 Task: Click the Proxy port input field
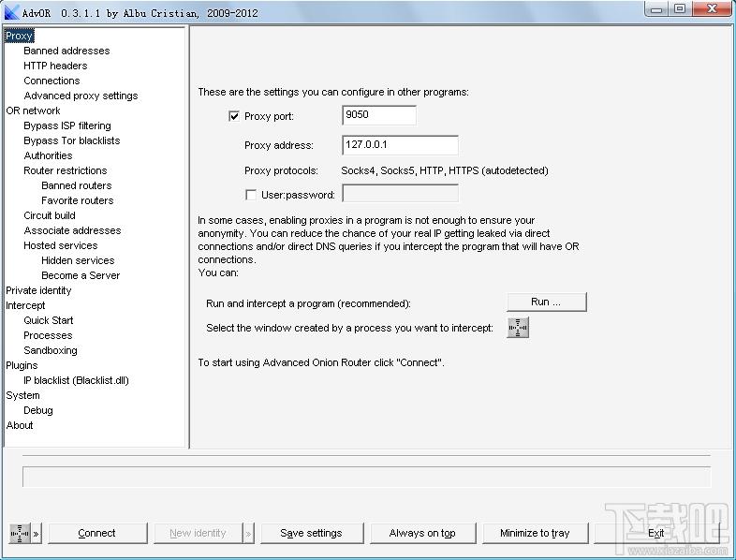click(379, 115)
